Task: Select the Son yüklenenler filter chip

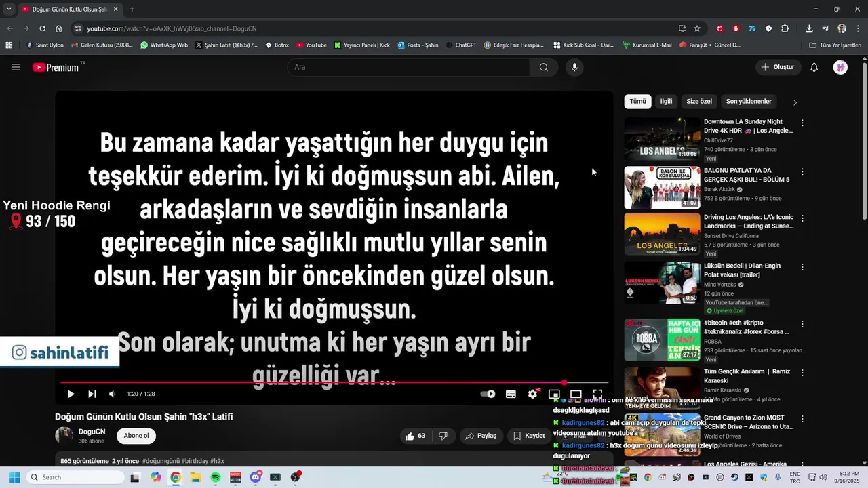Action: point(749,102)
